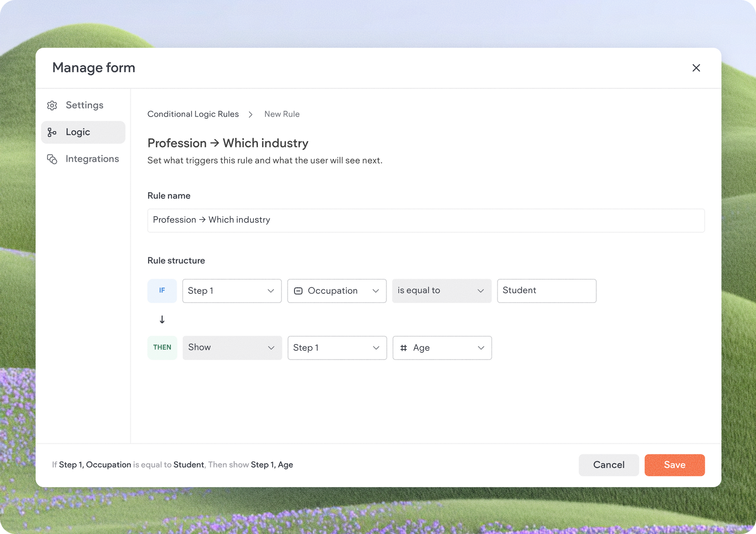Viewport: 756px width, 534px height.
Task: Open the Show action dropdown
Action: pyautogui.click(x=232, y=348)
